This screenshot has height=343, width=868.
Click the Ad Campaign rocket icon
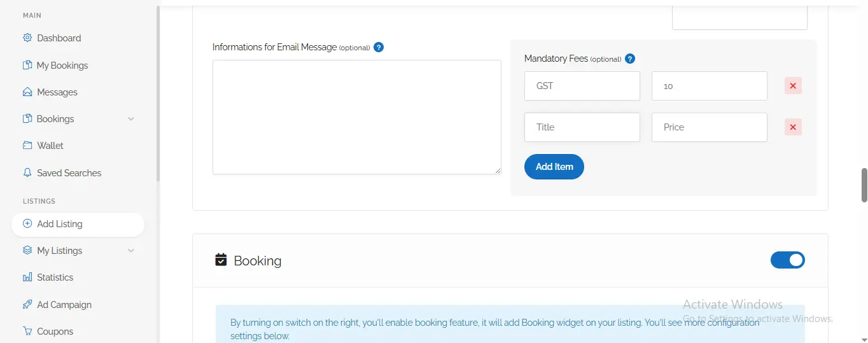(27, 305)
